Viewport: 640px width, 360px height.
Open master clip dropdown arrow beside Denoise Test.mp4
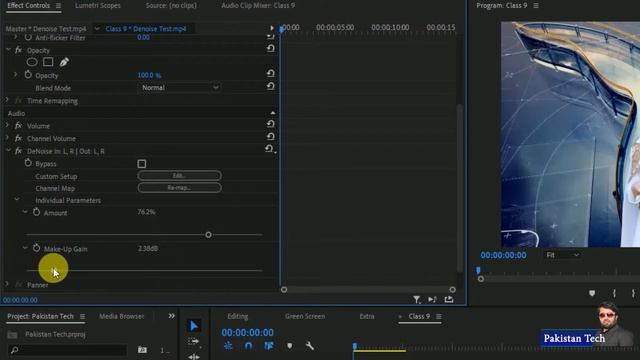pos(97,29)
